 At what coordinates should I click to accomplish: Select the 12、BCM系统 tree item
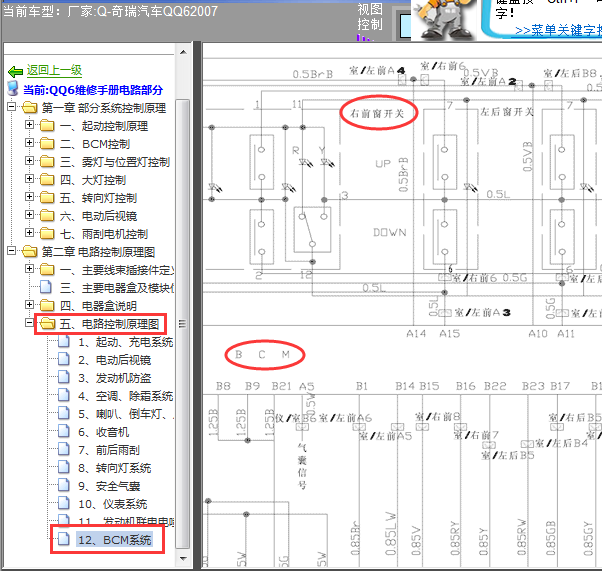pyautogui.click(x=114, y=540)
